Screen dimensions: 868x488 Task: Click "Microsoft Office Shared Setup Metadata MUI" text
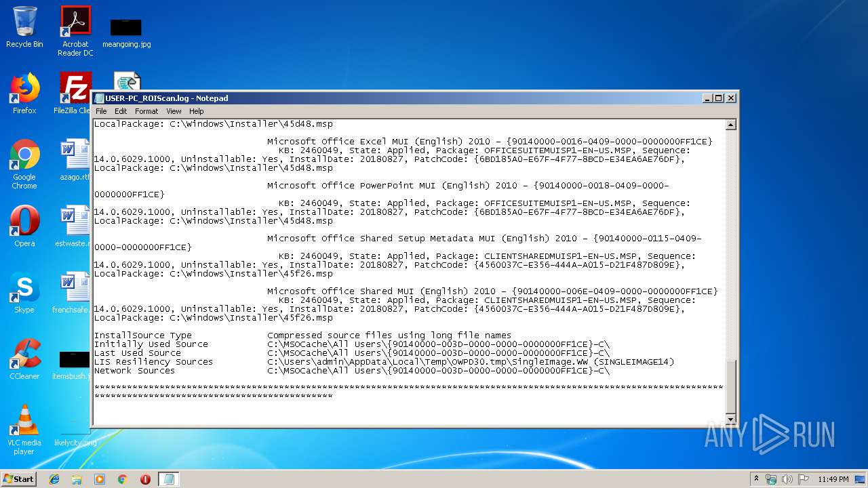(383, 239)
